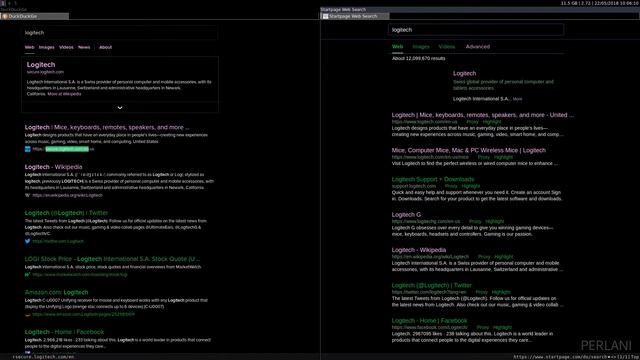Open the Logitech - Home | Facebook result in Startpage
This screenshot has height=360, width=640.
click(429, 321)
